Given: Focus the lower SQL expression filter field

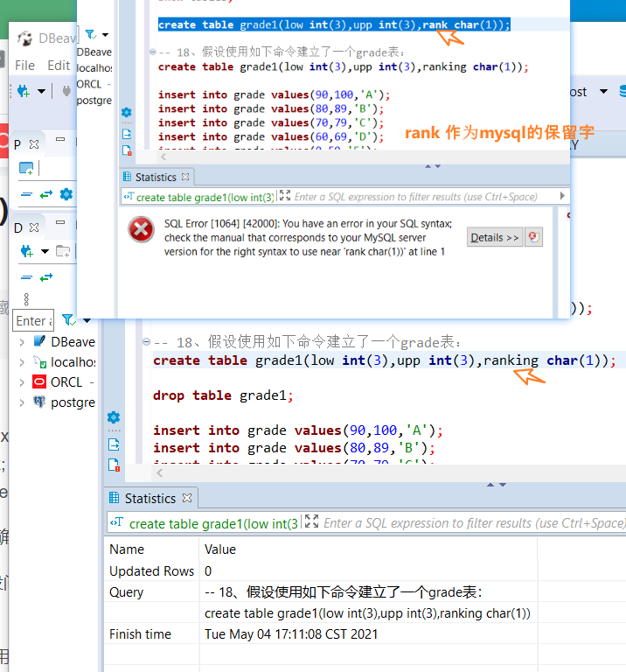Looking at the screenshot, I should [474, 523].
